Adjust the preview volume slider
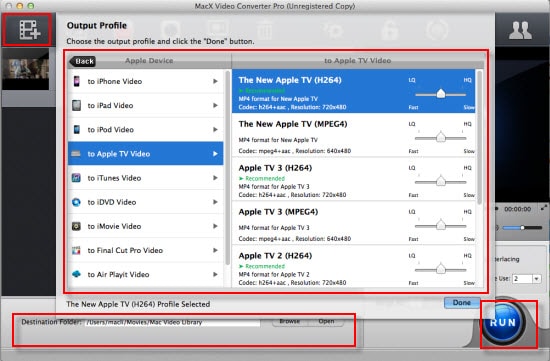Screen dimensions: 550x361 pyautogui.click(x=522, y=228)
